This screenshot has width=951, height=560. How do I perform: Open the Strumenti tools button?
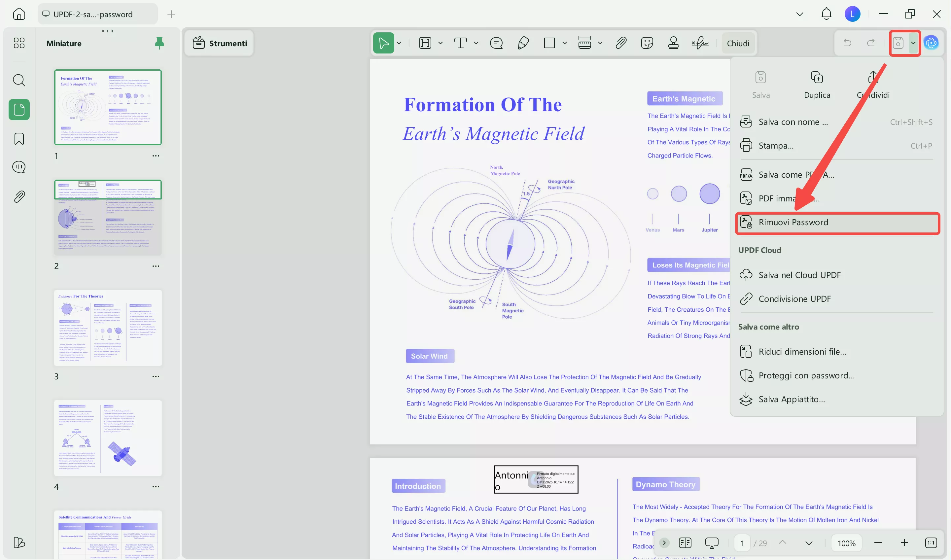220,43
